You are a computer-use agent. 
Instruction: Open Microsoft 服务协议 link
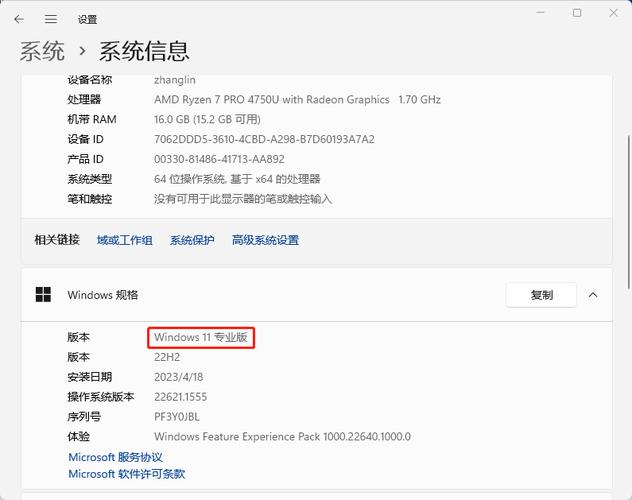pos(115,457)
